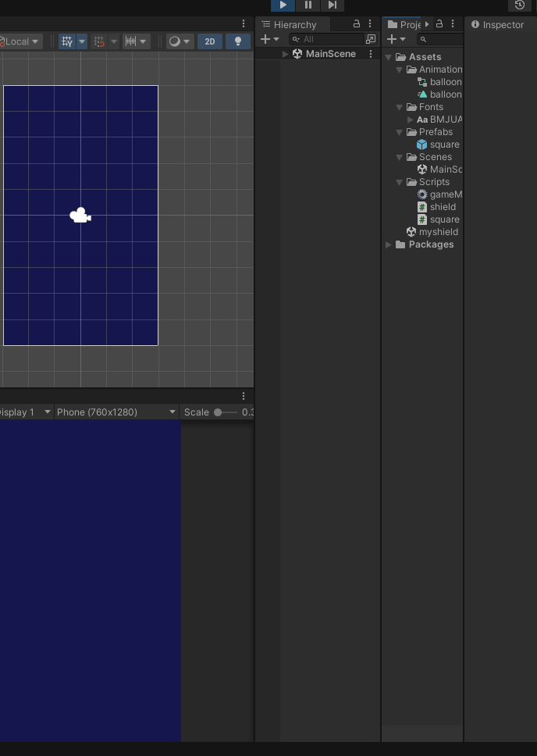Select the camera gizmo in Scene view
The image size is (537, 756).
[80, 215]
